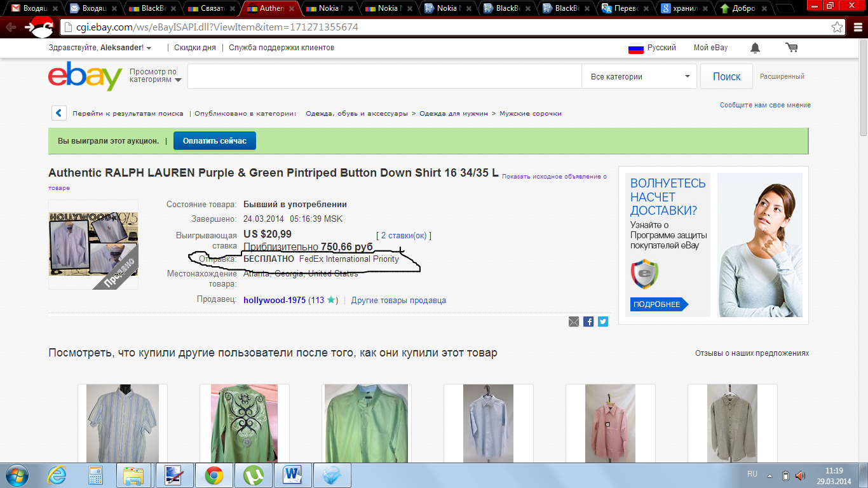Open the seller hollywood-1975 profile link
Viewport: 868px width, 488px height.
(x=275, y=300)
